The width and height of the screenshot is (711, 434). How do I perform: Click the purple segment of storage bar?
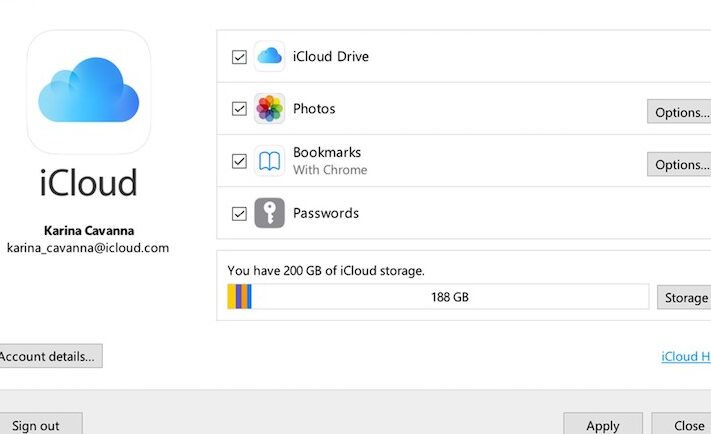pos(239,297)
